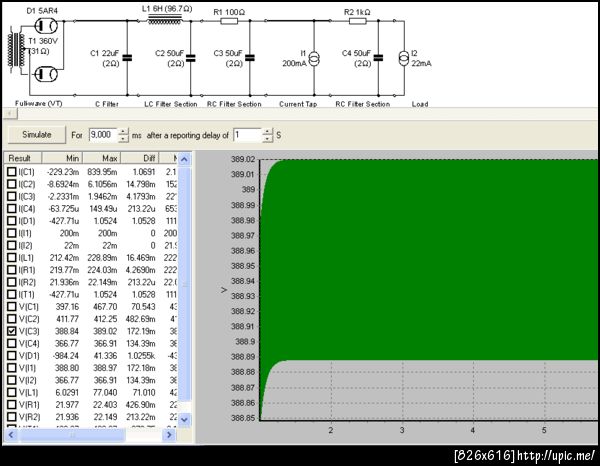This screenshot has height=466, width=600.
Task: Enable the I(R2) result checkbox
Action: point(12,282)
